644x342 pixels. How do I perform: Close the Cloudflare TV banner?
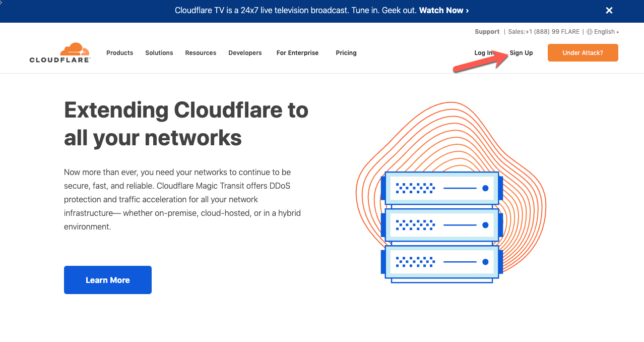pos(609,10)
